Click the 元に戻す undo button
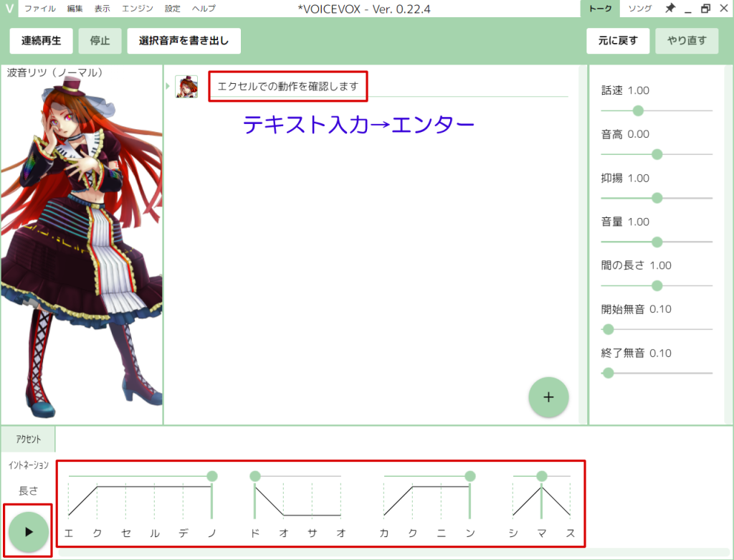The image size is (734, 560). click(x=618, y=41)
